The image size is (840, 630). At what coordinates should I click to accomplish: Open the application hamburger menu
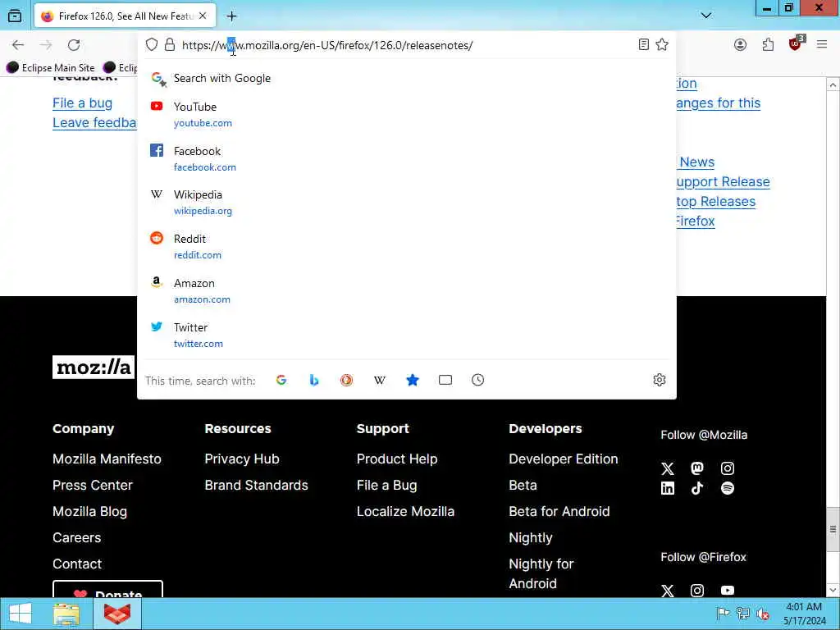tap(822, 45)
